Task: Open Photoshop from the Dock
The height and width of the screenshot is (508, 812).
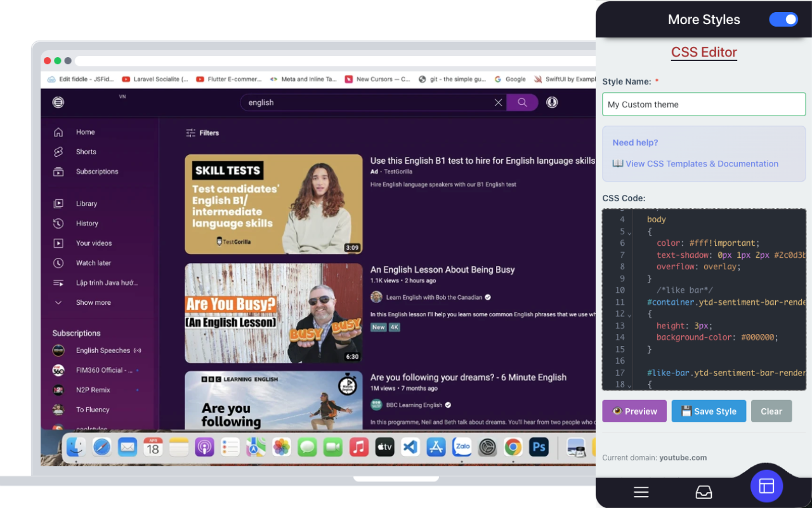Action: [x=539, y=447]
